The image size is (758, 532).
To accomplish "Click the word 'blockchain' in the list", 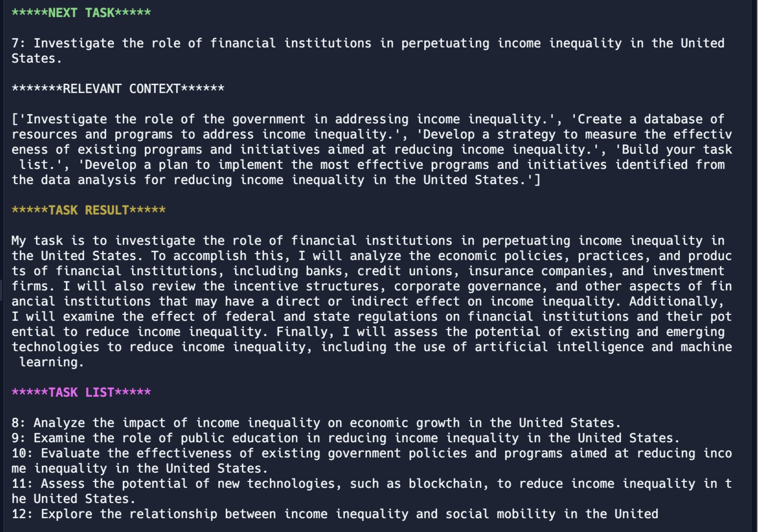I will [445, 484].
